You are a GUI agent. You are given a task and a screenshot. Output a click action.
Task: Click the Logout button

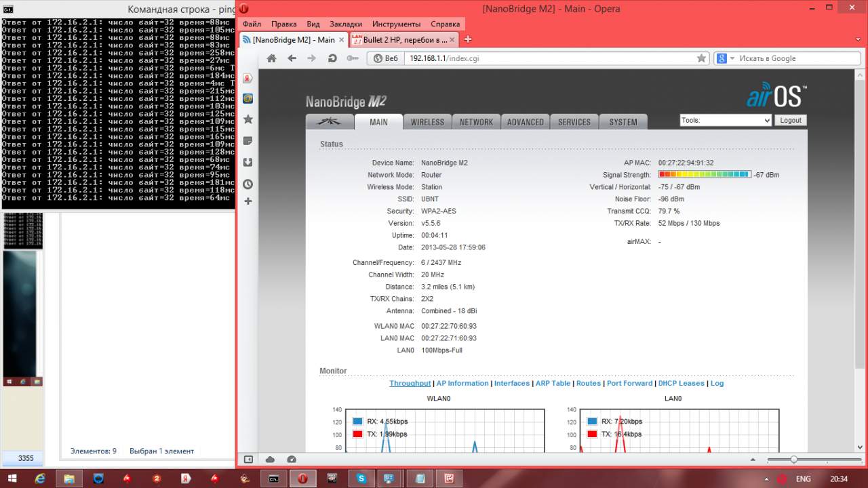(791, 120)
